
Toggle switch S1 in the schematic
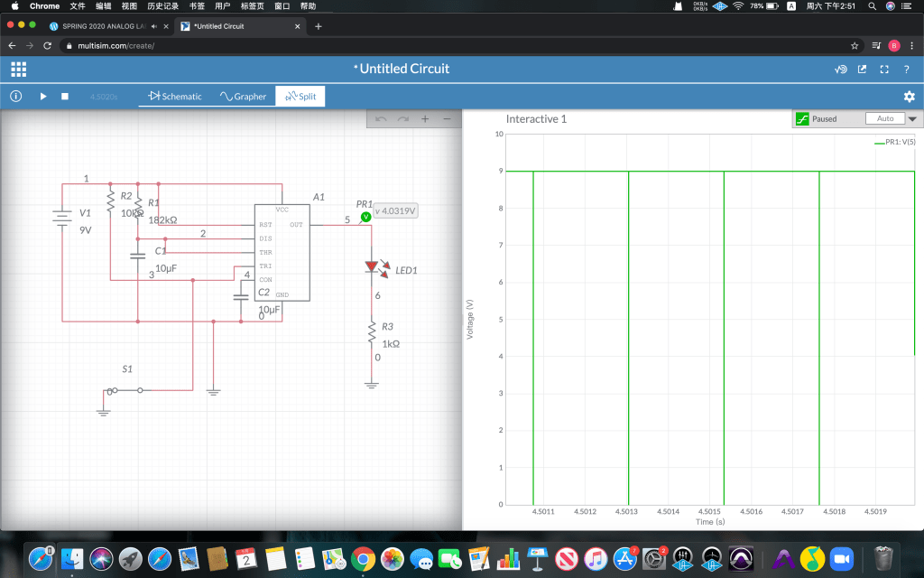[125, 390]
